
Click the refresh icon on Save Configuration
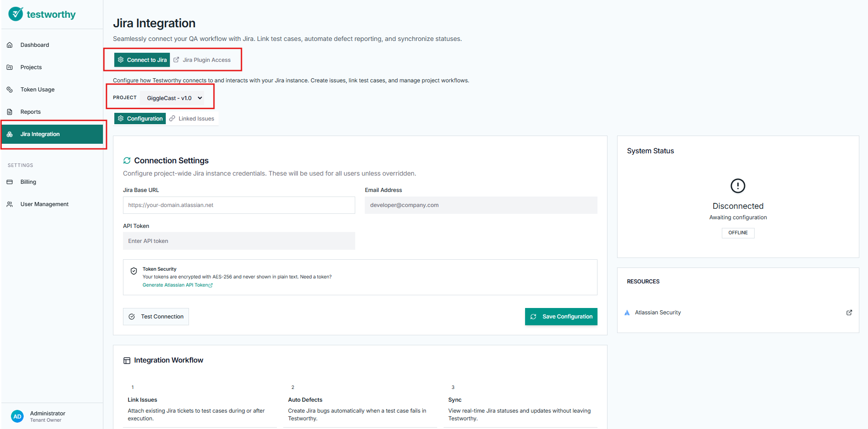533,317
